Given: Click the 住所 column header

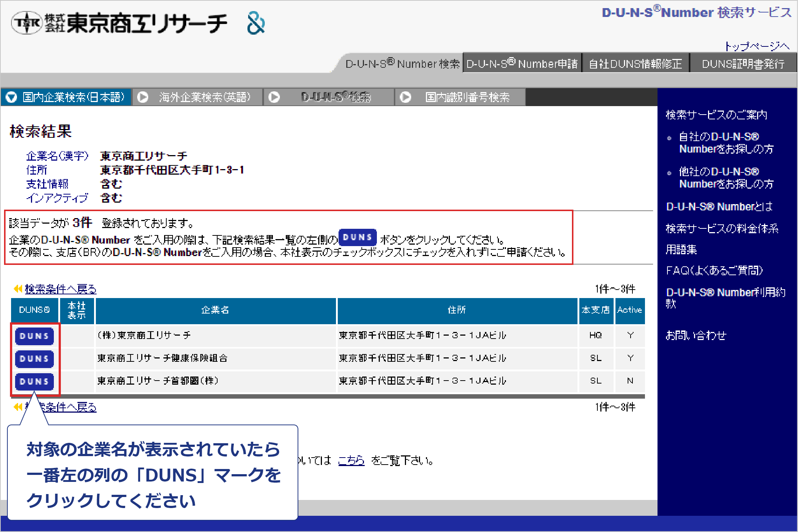Looking at the screenshot, I should point(457,310).
